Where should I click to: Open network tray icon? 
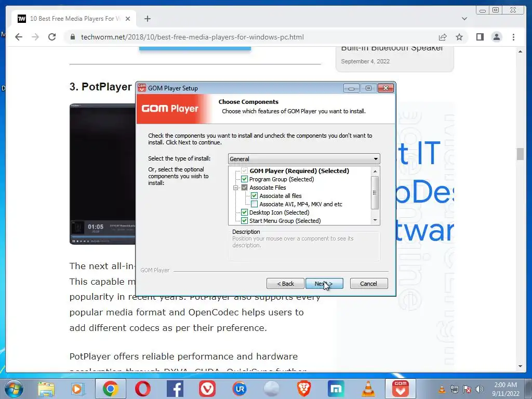point(454,389)
